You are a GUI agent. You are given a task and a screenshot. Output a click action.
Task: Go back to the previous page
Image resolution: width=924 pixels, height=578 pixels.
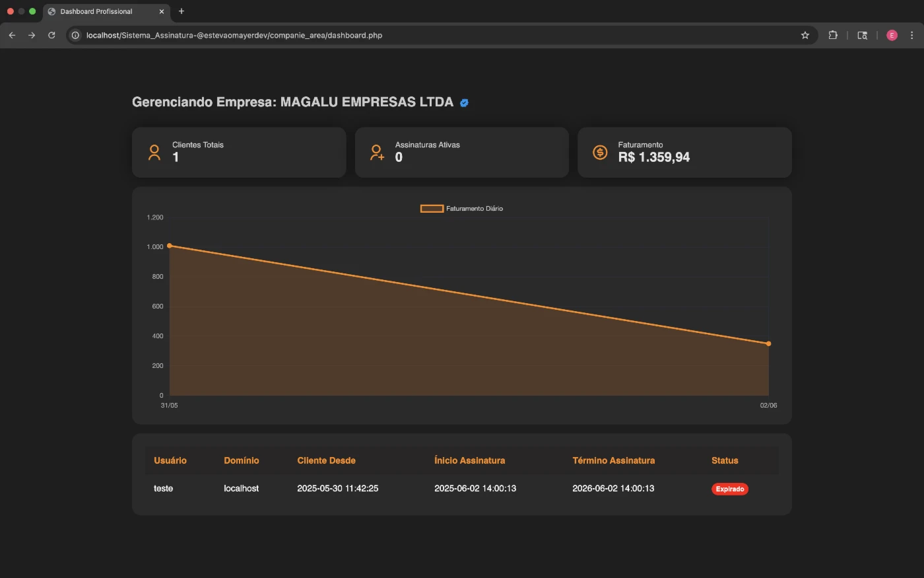coord(12,35)
